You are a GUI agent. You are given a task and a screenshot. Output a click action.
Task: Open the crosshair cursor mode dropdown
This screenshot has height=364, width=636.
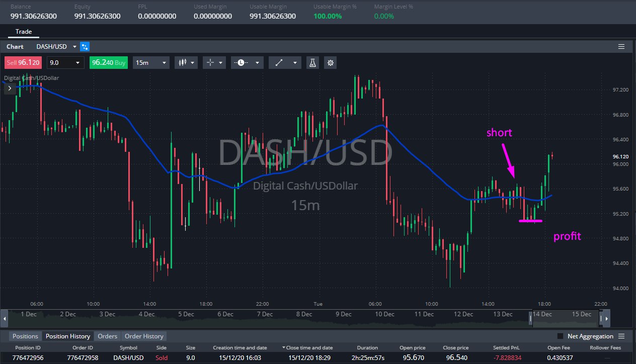[x=214, y=63]
